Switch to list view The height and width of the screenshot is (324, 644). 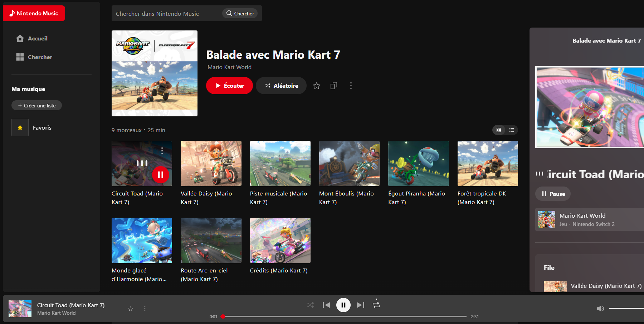coord(512,130)
